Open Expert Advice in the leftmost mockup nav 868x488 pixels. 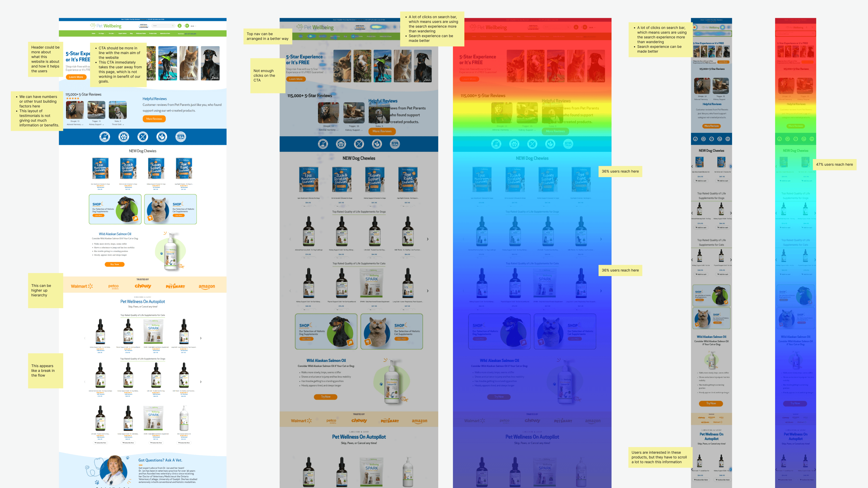coord(123,34)
